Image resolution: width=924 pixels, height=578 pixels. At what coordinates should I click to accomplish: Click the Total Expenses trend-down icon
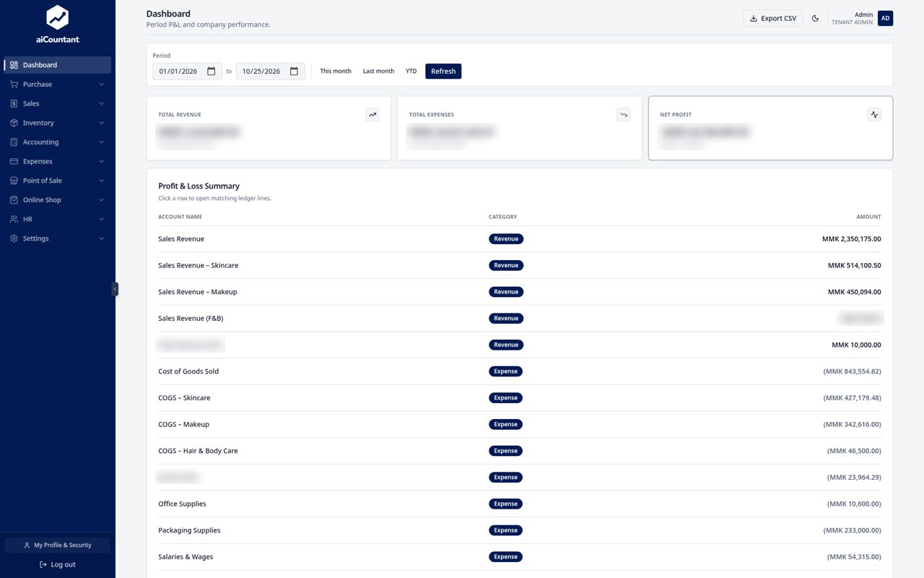pyautogui.click(x=624, y=114)
